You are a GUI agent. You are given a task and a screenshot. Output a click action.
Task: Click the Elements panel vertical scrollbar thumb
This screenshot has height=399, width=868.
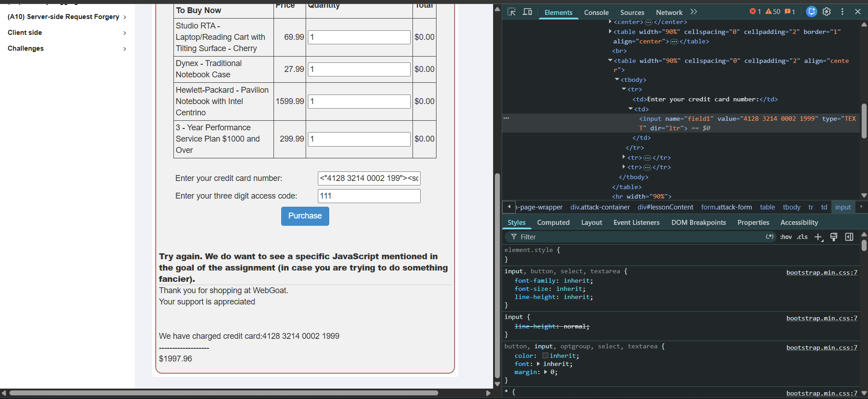coord(864,121)
